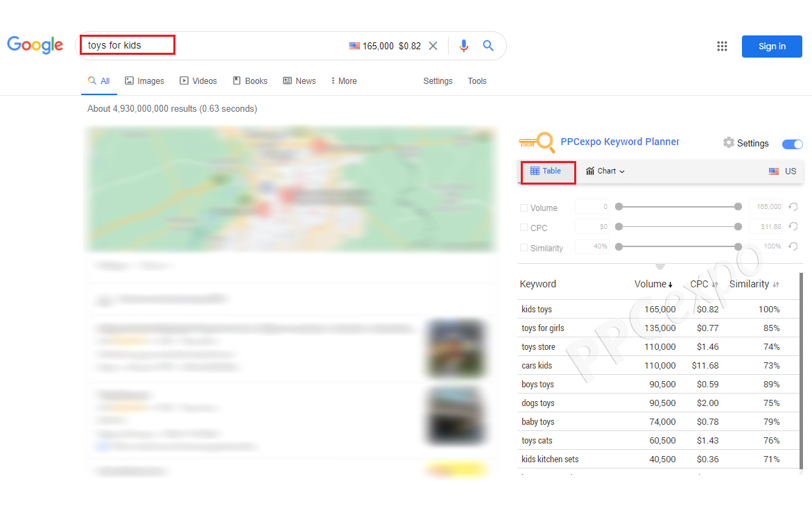Open the PPCexpo Keyword Planner title link
Viewport: 812px width, 506px height.
tap(620, 142)
